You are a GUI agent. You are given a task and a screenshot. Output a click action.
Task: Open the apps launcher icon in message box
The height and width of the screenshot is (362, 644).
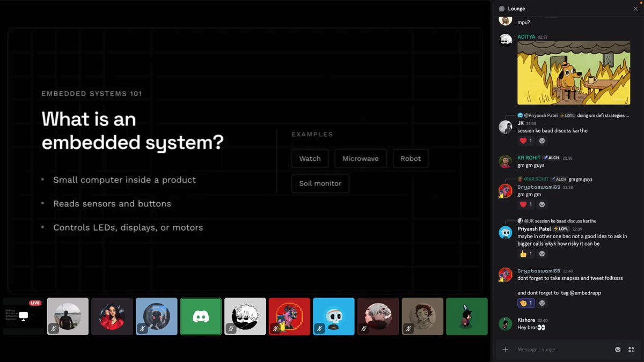pos(632,350)
